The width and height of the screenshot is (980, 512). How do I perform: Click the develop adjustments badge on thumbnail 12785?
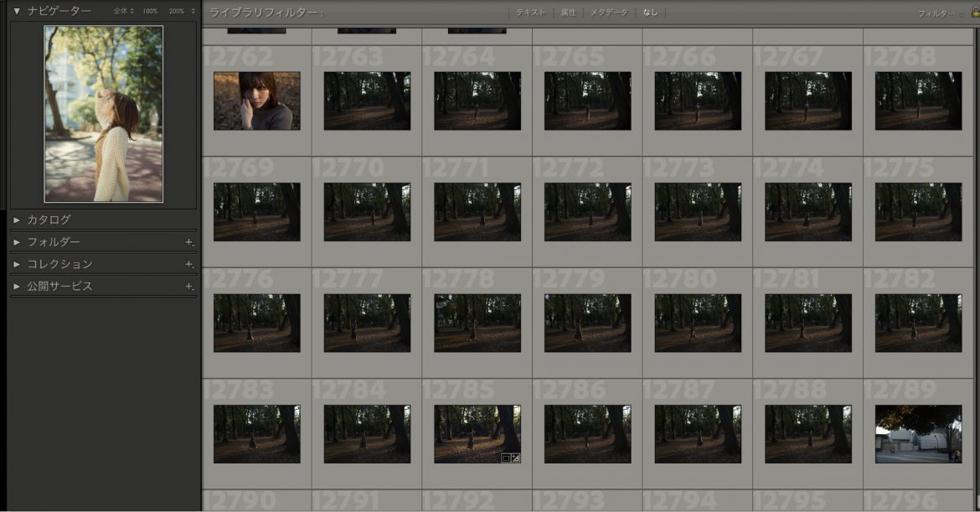[x=515, y=458]
